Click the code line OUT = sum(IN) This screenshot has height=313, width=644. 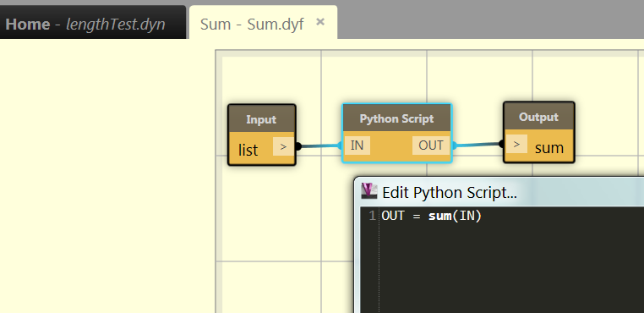431,216
